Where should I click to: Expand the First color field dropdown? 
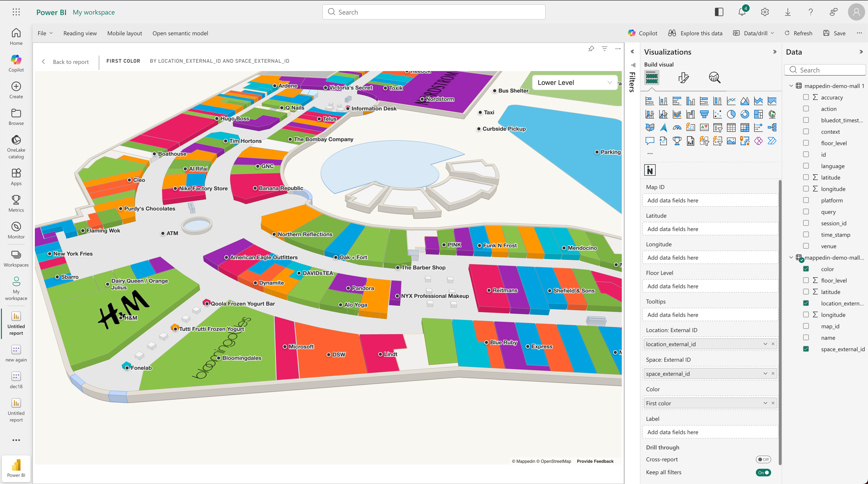(x=765, y=403)
